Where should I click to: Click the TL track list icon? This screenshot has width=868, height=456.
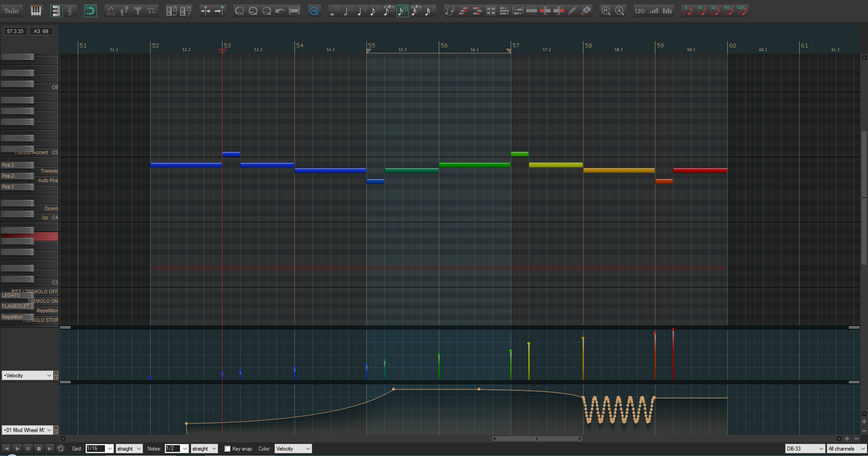tap(152, 10)
